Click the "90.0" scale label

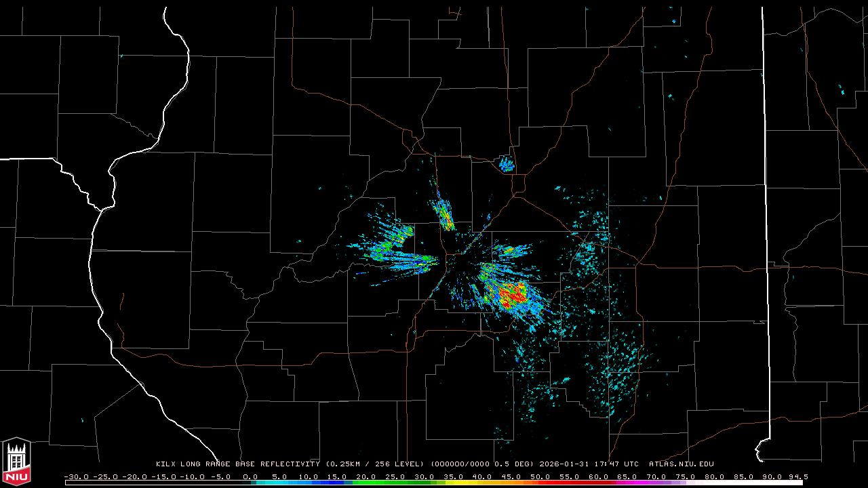(774, 476)
